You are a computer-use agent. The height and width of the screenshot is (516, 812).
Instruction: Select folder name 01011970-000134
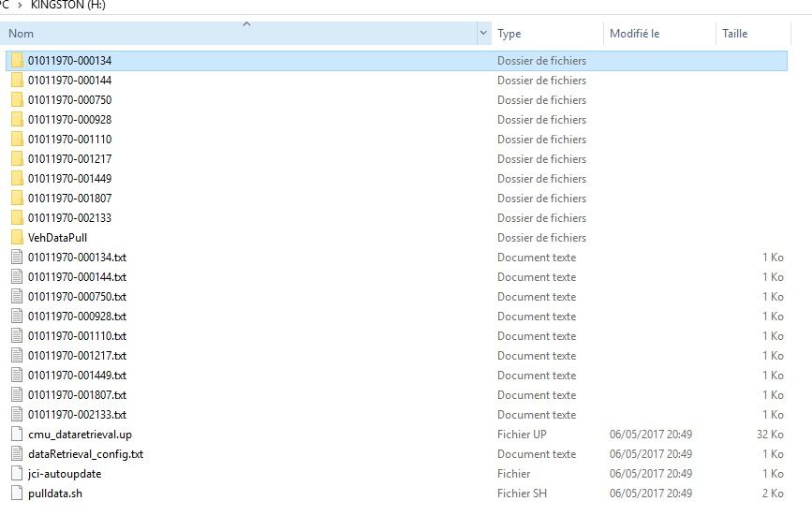[x=70, y=61]
